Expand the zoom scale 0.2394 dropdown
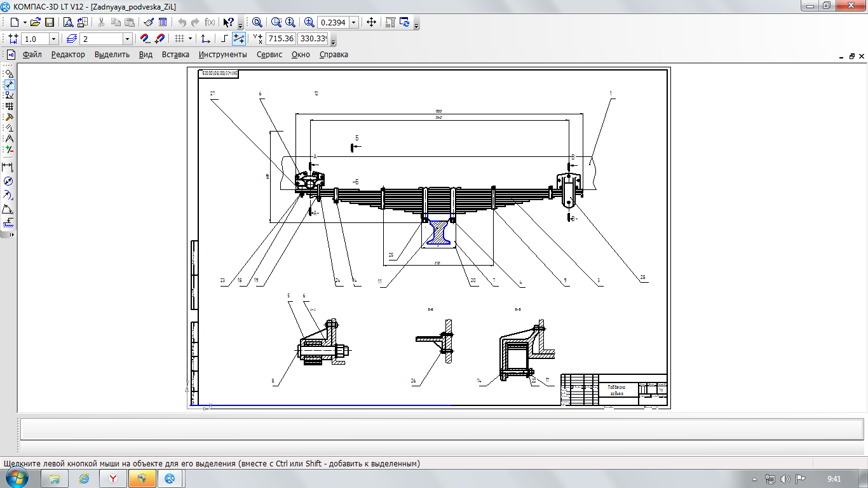This screenshot has width=868, height=488. point(354,22)
